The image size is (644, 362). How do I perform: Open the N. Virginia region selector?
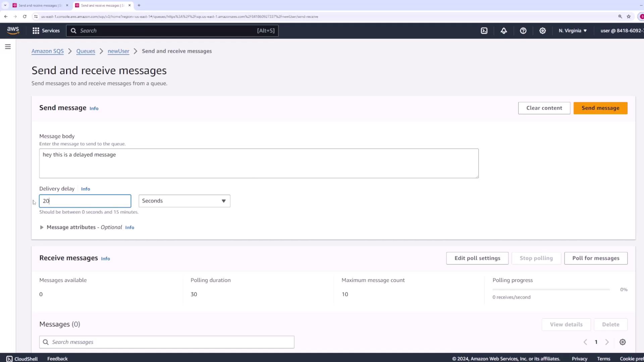pyautogui.click(x=573, y=31)
